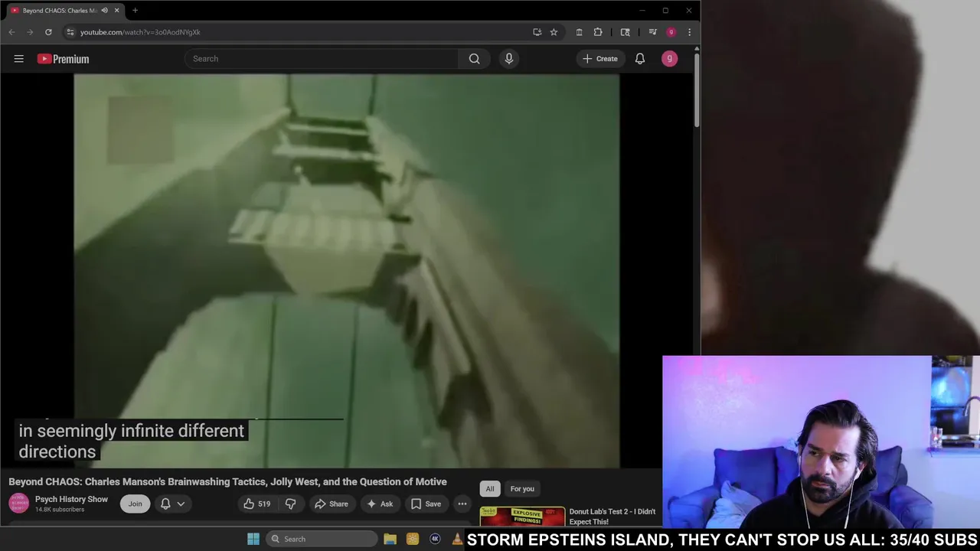Open a new Chrome tab
The width and height of the screenshot is (980, 551).
pyautogui.click(x=135, y=11)
